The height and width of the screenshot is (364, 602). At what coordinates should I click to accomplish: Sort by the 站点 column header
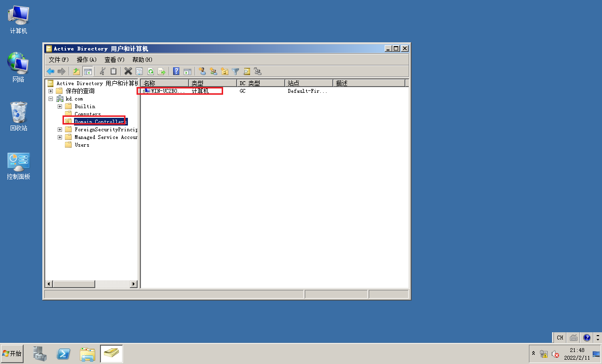point(309,83)
